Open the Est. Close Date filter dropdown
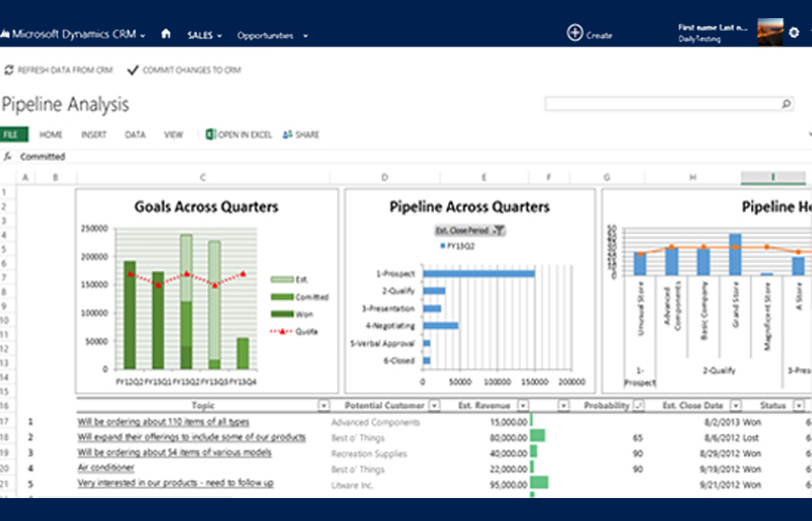 (x=736, y=406)
